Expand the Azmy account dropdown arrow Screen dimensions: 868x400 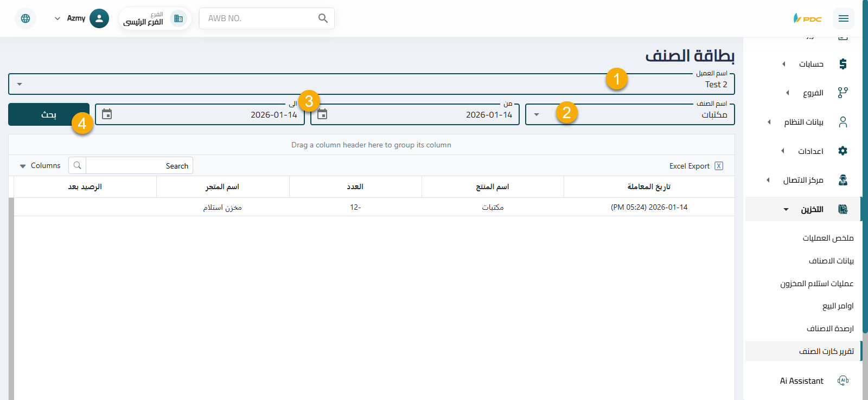click(x=58, y=18)
